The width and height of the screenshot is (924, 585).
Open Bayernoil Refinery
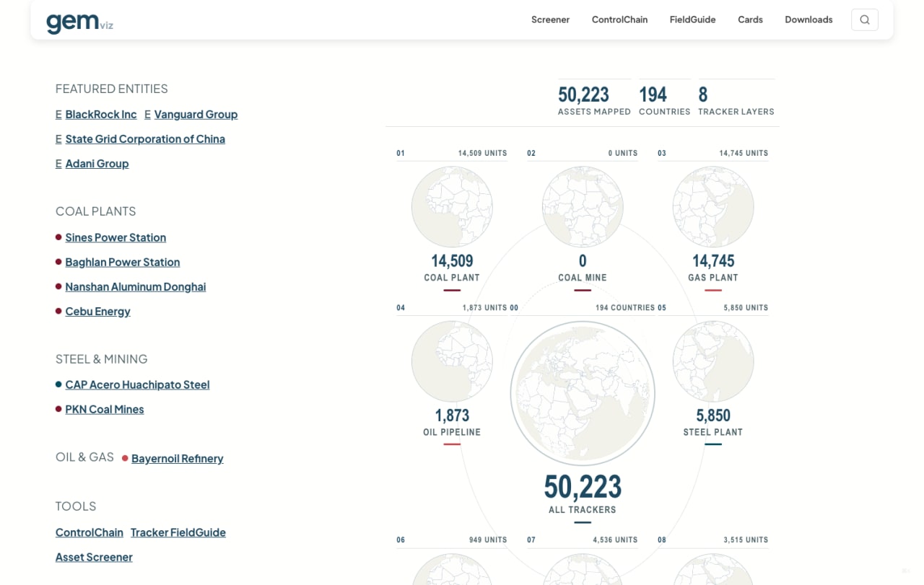click(178, 458)
